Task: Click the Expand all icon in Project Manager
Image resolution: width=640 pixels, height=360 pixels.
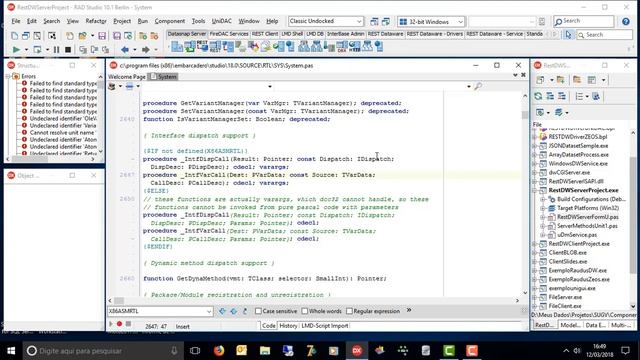Action: pyautogui.click(x=550, y=96)
